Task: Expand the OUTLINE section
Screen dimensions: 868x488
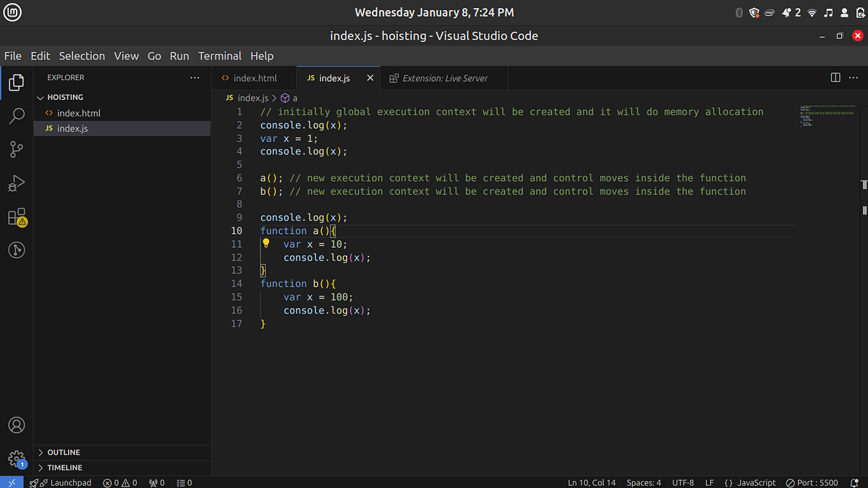Action: point(122,453)
